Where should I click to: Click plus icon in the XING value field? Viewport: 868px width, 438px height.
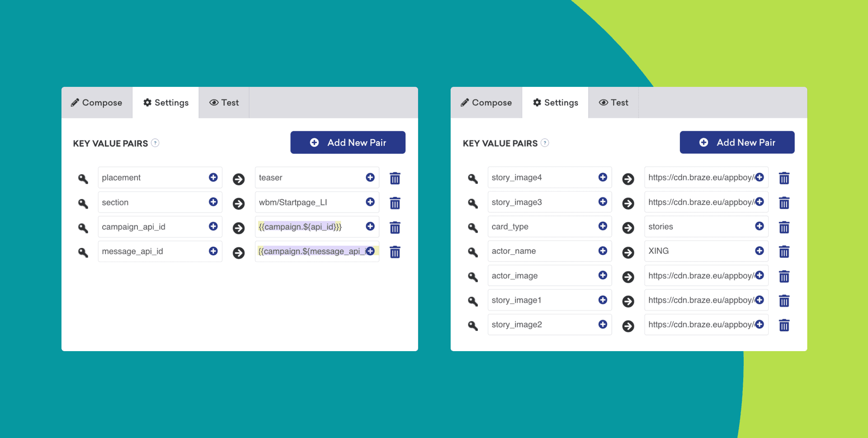[759, 251]
